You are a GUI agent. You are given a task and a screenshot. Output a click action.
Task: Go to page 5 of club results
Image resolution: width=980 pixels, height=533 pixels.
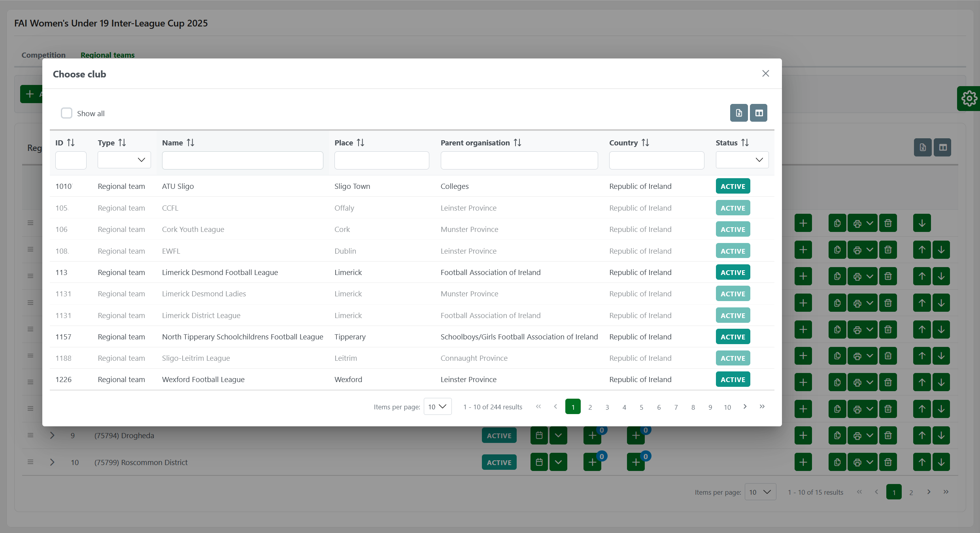pyautogui.click(x=641, y=407)
